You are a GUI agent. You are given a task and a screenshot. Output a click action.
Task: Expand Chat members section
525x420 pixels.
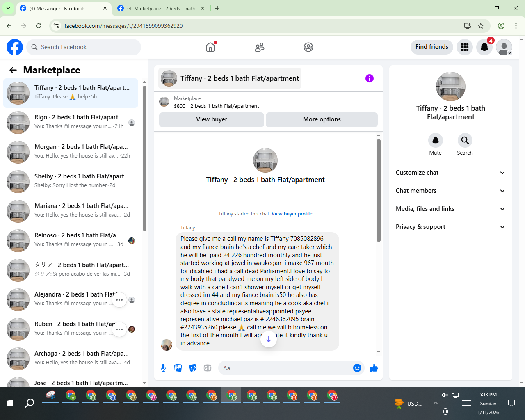451,191
